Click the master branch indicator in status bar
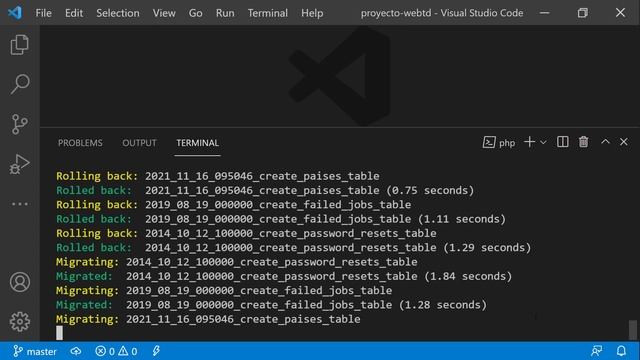 coord(35,351)
